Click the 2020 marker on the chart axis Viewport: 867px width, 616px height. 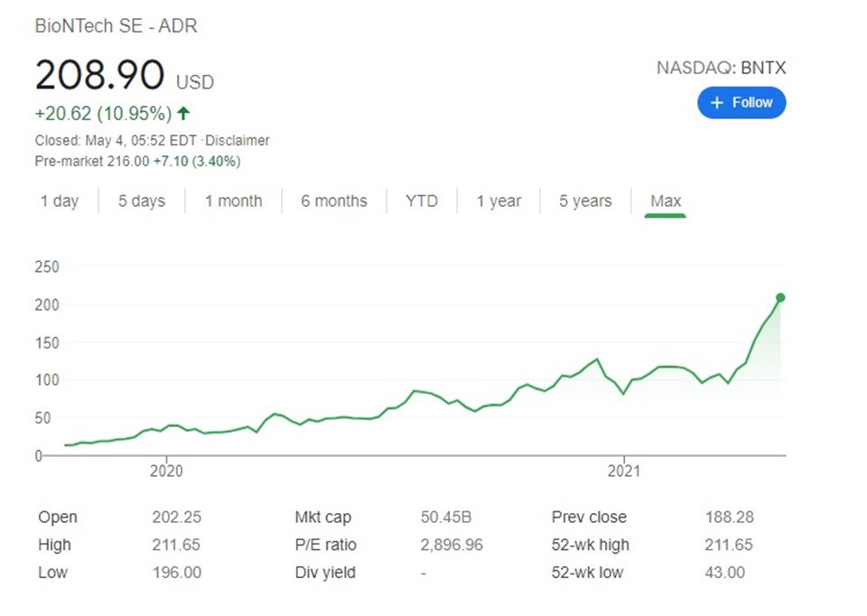coord(166,471)
